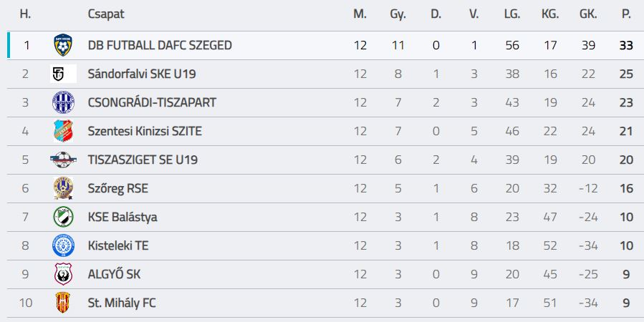Select the Kisteleki TE team name

click(x=118, y=245)
